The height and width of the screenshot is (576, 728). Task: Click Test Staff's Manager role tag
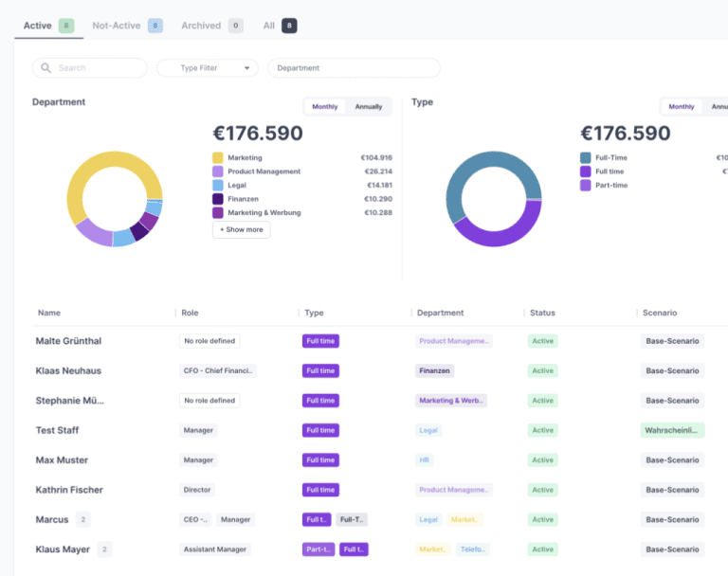tap(198, 430)
